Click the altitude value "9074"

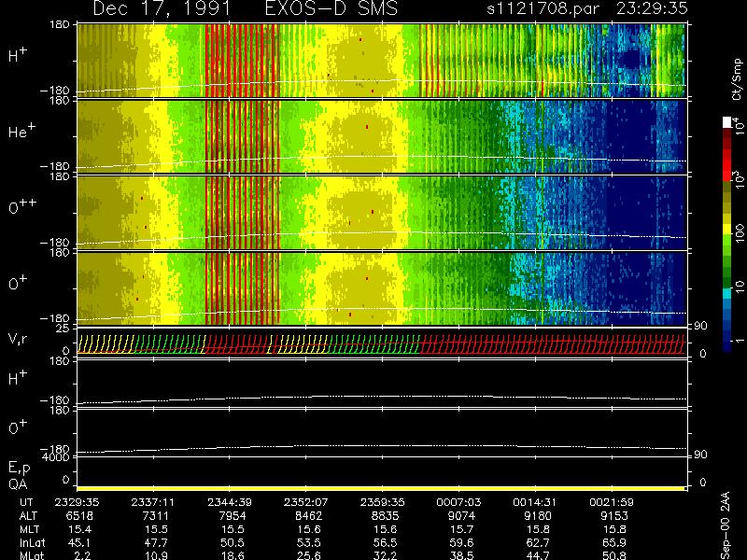[x=461, y=516]
